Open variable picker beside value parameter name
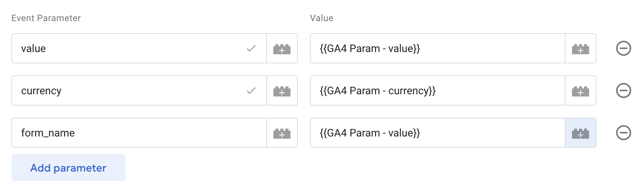 [282, 49]
